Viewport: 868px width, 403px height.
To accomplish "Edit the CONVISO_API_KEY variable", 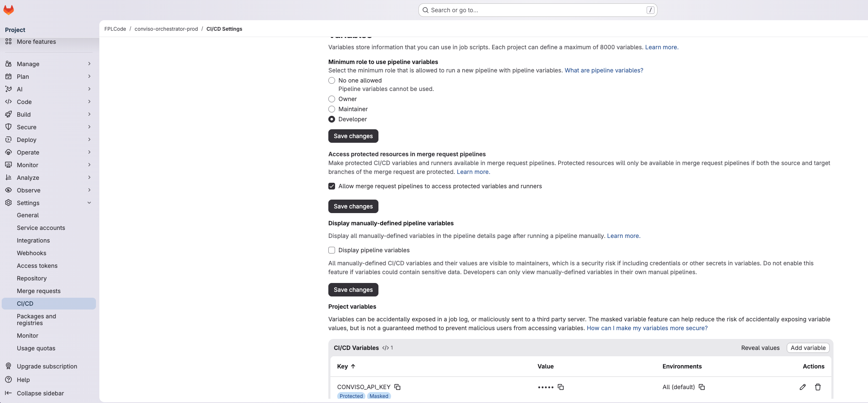I will pyautogui.click(x=803, y=387).
